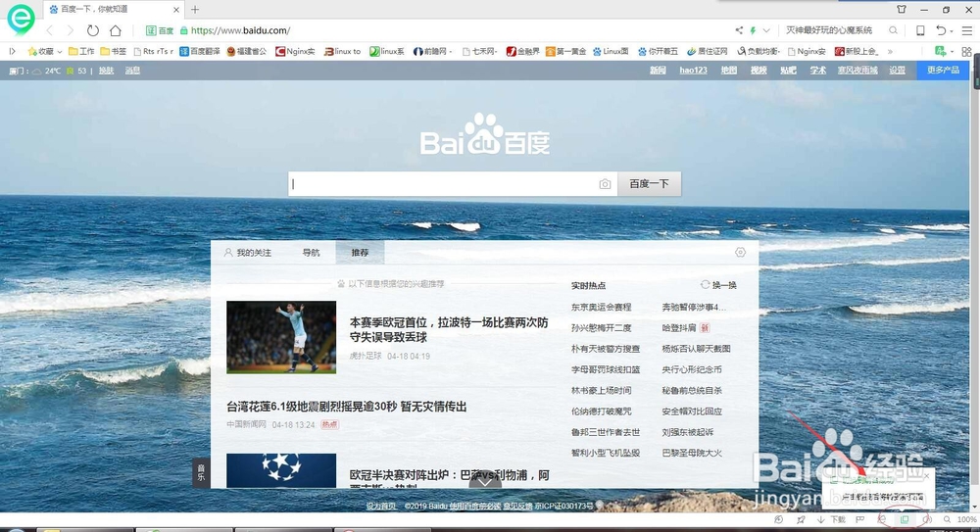Open the 新闻 link
This screenshot has width=980, height=532.
[x=658, y=70]
